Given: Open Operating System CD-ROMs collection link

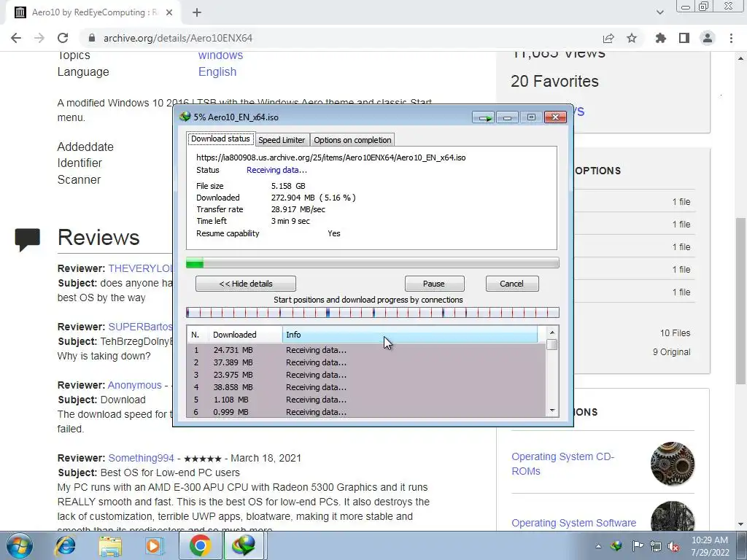Looking at the screenshot, I should coord(562,464).
